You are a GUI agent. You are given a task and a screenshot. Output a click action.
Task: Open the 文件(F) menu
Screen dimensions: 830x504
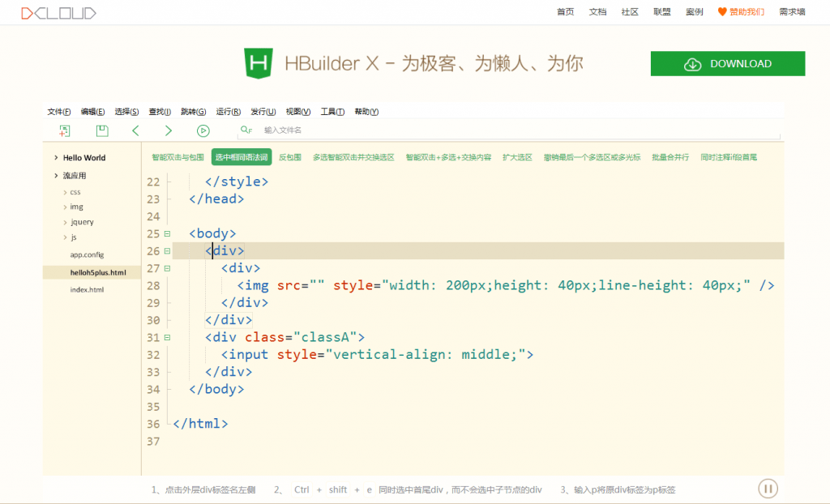(58, 112)
